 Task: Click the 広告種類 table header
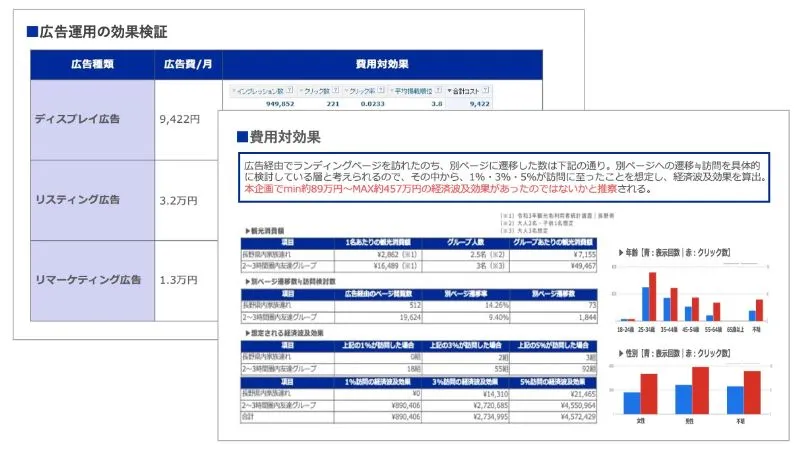point(92,64)
